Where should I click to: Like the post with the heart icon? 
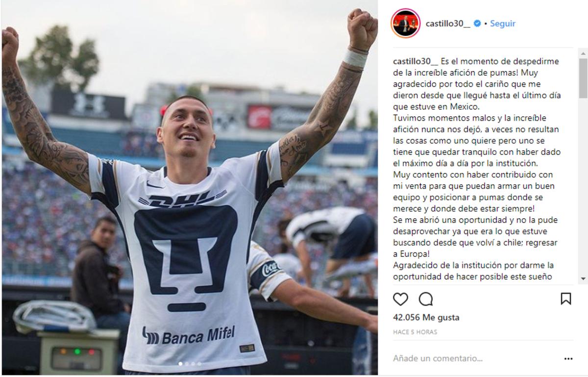(x=400, y=299)
